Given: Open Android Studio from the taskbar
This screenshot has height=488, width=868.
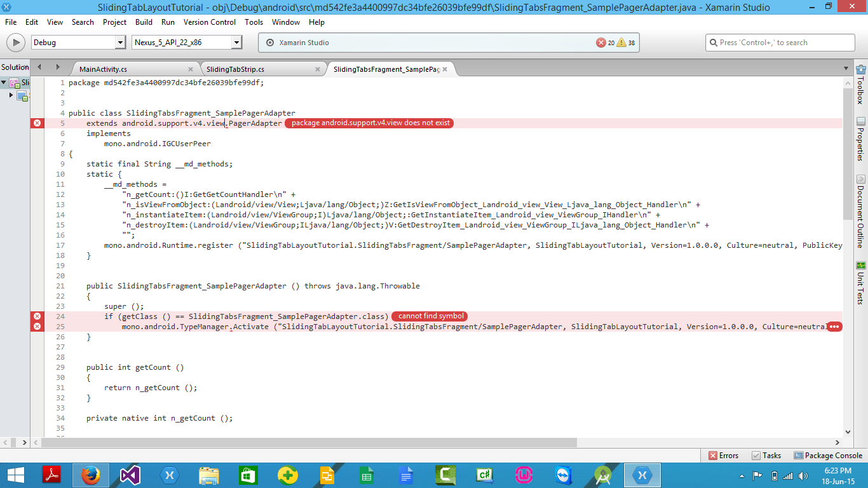Looking at the screenshot, I should (603, 475).
